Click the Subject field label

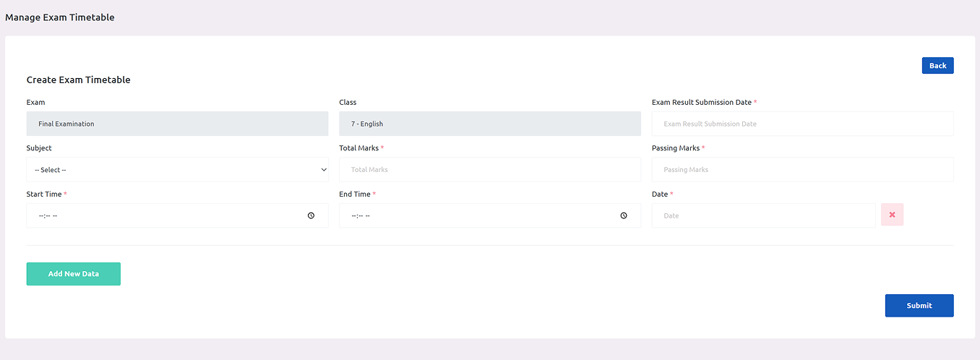[39, 148]
